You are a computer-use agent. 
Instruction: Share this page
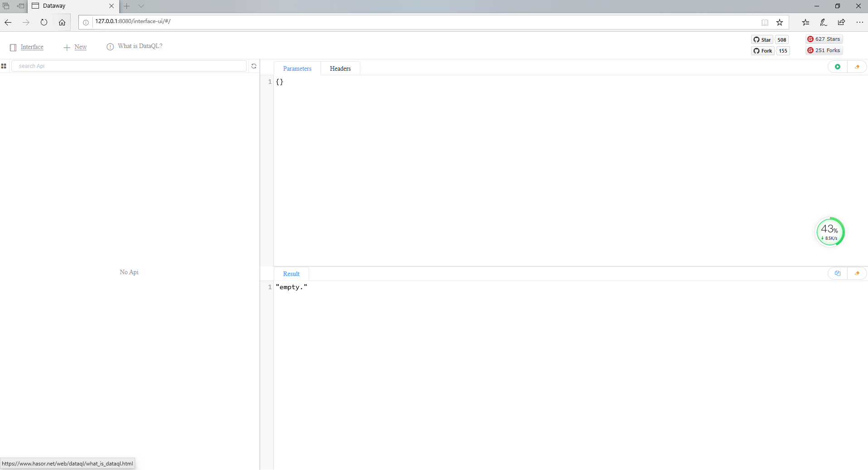coord(841,22)
